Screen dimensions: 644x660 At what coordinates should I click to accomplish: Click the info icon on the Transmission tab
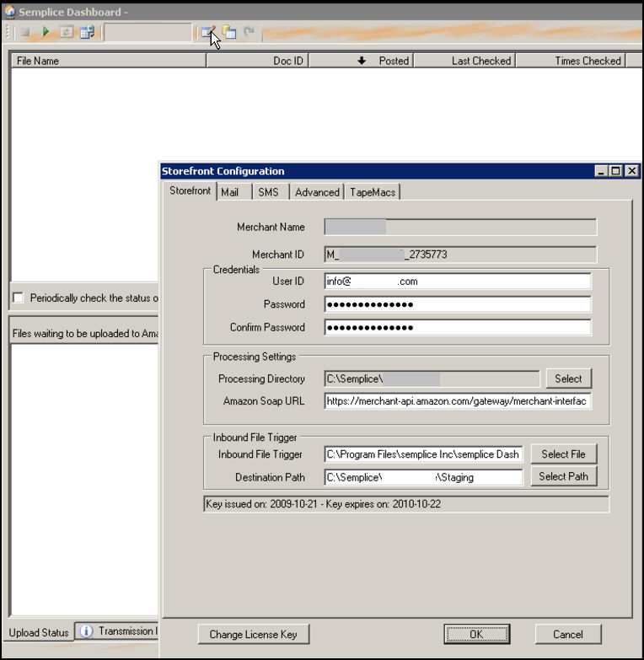point(86,631)
